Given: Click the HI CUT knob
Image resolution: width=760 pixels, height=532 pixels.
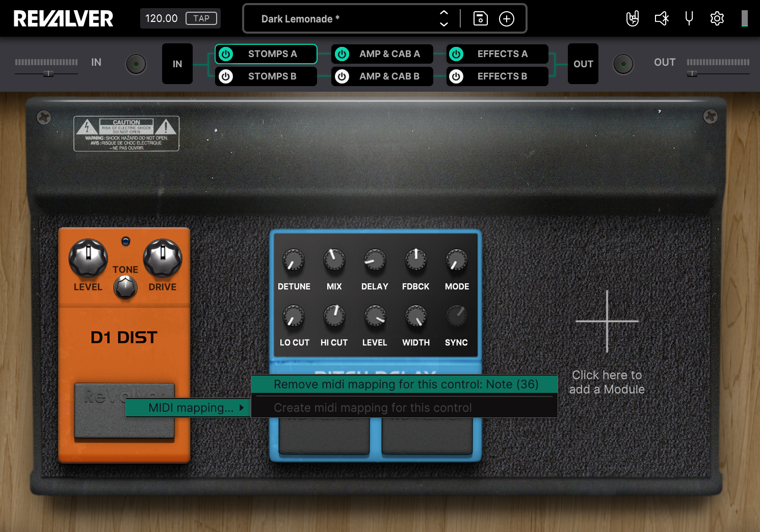Looking at the screenshot, I should click(334, 316).
